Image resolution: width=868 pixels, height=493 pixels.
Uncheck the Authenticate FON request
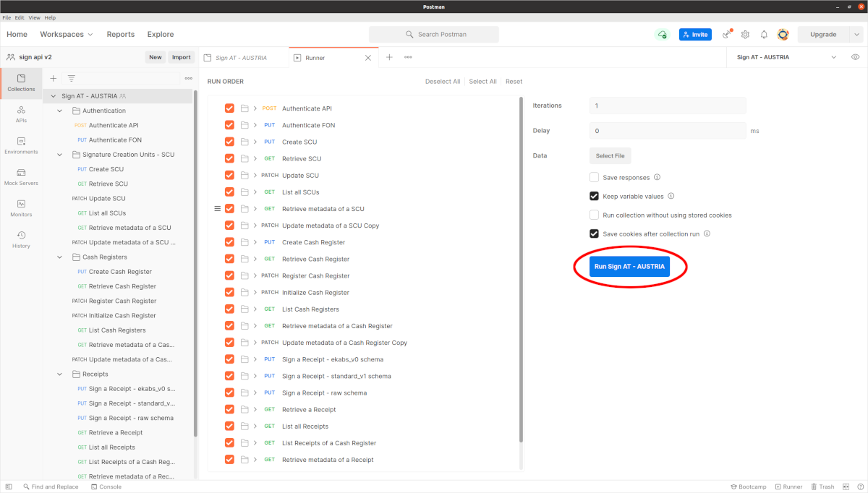coord(229,125)
